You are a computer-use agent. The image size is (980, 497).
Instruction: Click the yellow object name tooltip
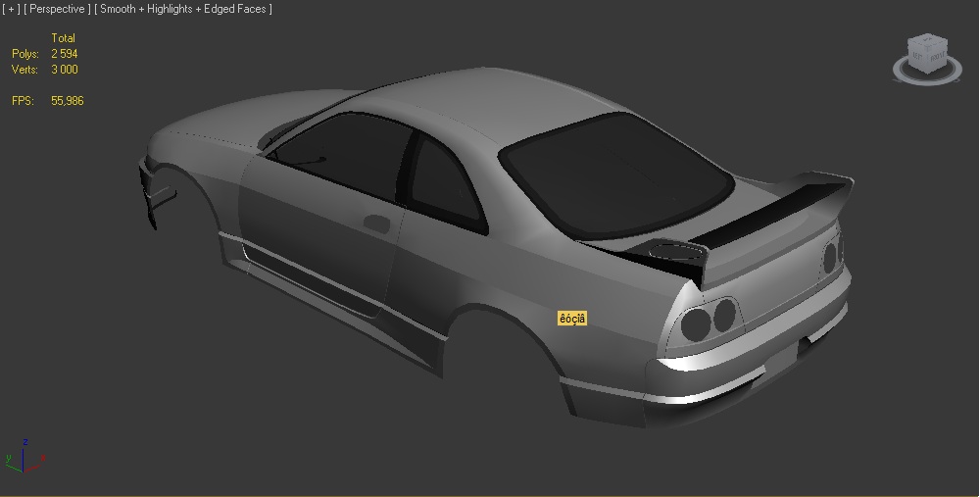pyautogui.click(x=571, y=319)
